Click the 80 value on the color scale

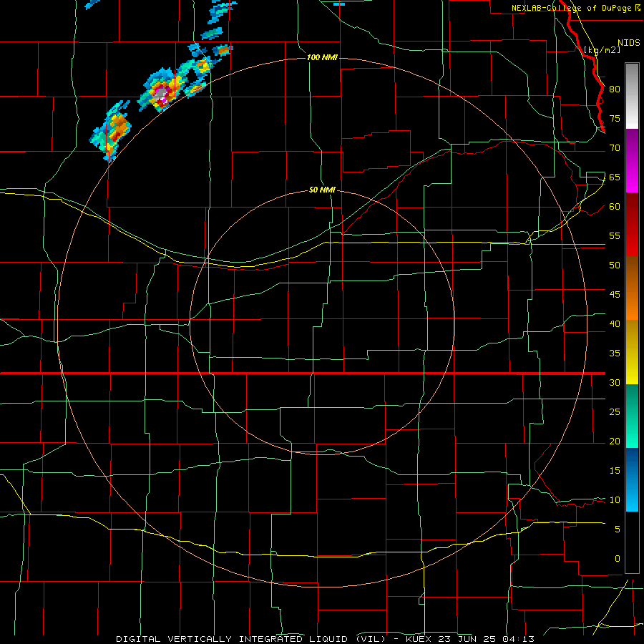pyautogui.click(x=615, y=89)
